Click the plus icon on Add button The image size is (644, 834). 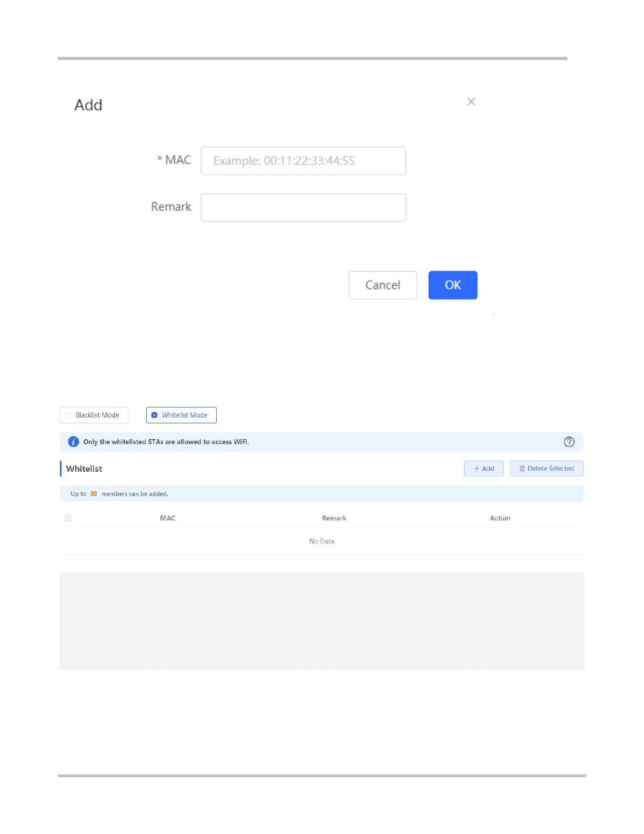[x=477, y=469]
